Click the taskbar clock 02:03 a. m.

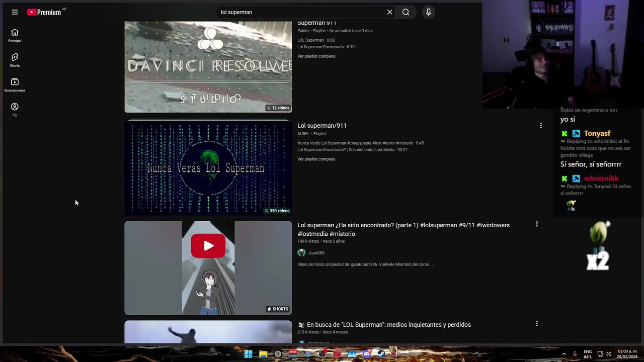[x=627, y=354]
